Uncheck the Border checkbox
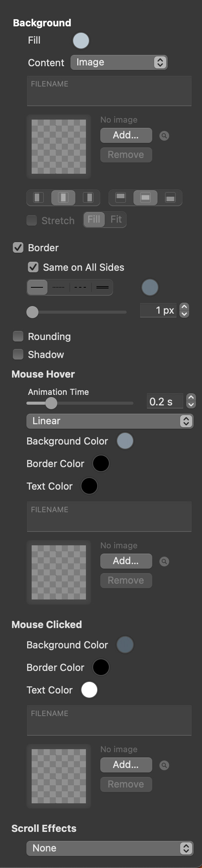This screenshot has height=868, width=202. (x=18, y=247)
